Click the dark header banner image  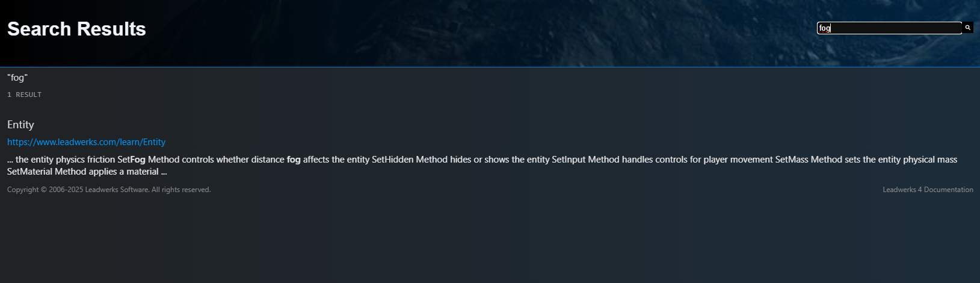tap(481, 33)
